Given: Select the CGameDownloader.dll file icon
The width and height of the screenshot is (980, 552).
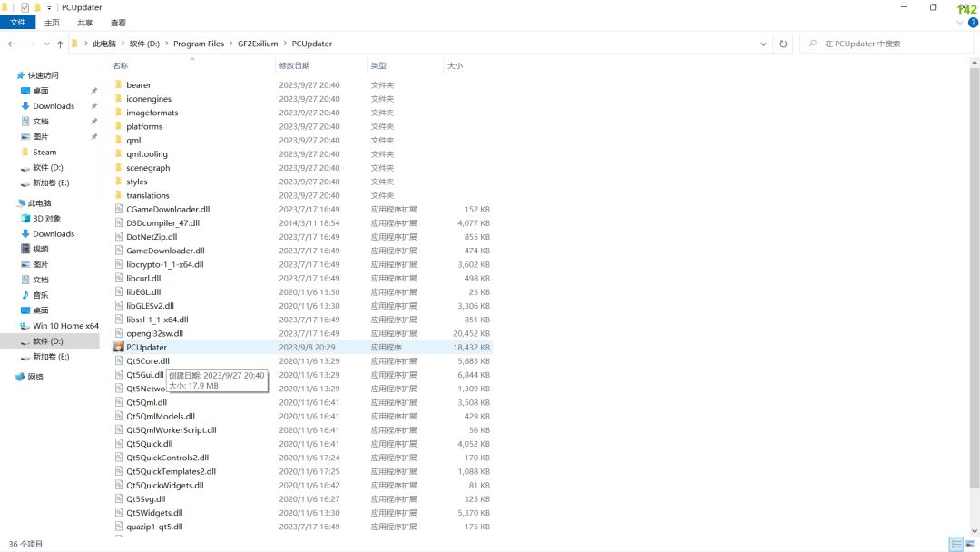Looking at the screenshot, I should (119, 209).
